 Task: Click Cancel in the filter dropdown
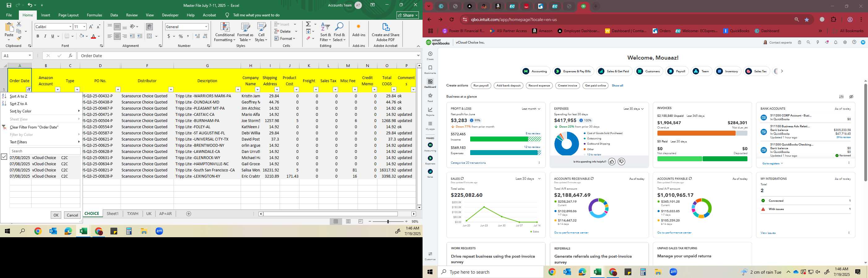coord(72,215)
